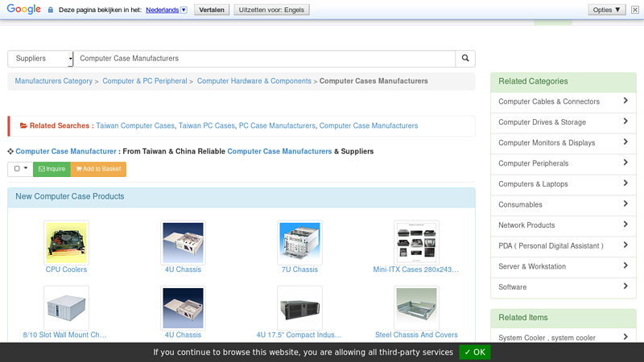
Task: Click the Google logo in translate bar
Action: coord(24,9)
